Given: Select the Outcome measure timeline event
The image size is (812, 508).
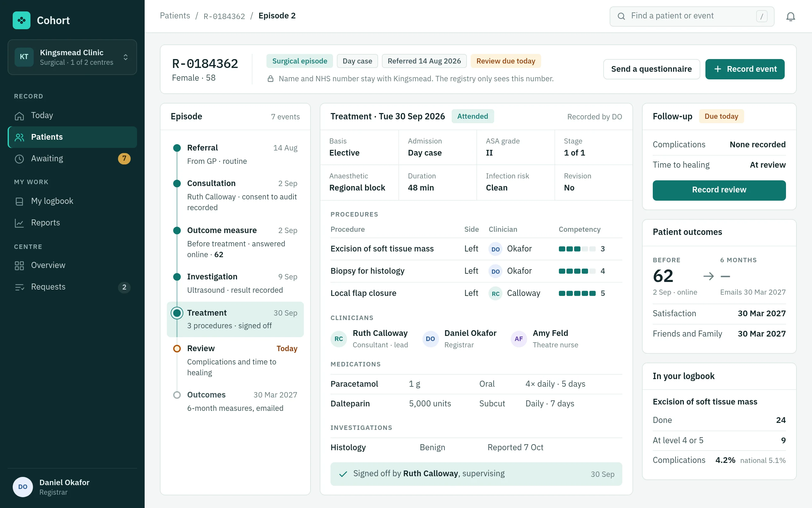Looking at the screenshot, I should [x=235, y=242].
